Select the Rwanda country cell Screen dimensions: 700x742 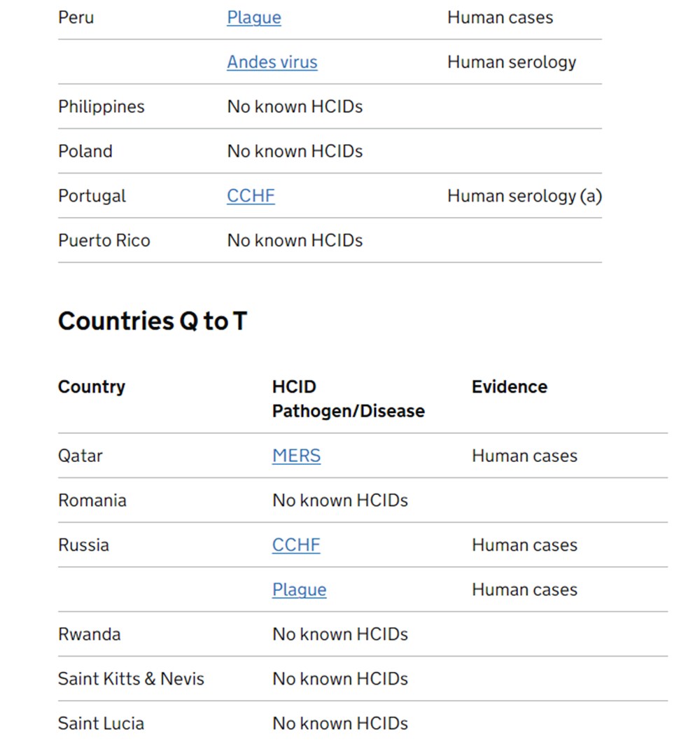point(89,635)
